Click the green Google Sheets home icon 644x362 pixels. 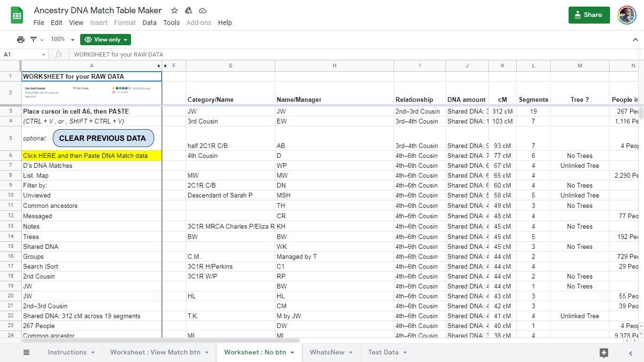[x=17, y=15]
